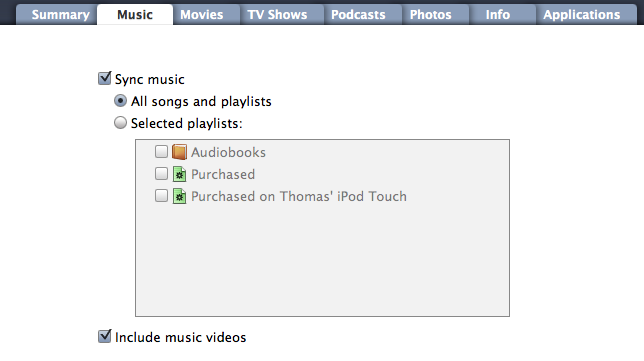Disable Include music videos checkbox
Image resolution: width=644 pixels, height=361 pixels.
105,336
